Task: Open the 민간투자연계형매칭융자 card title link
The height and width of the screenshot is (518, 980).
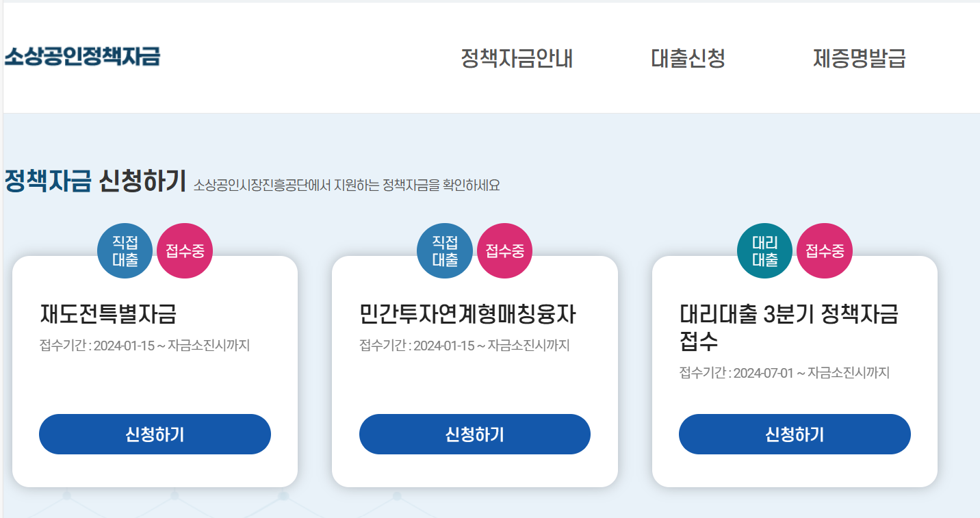Action: 469,311
